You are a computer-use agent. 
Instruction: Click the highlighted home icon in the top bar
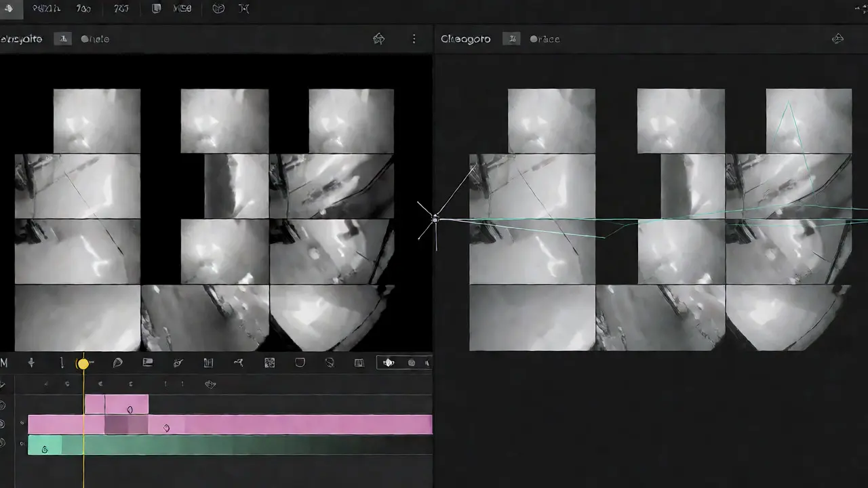pyautogui.click(x=9, y=9)
